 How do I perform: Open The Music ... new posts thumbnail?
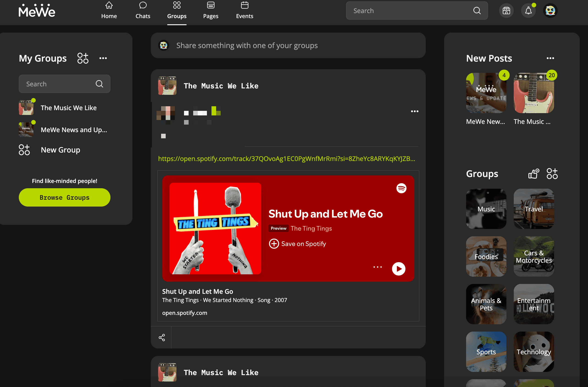click(534, 93)
